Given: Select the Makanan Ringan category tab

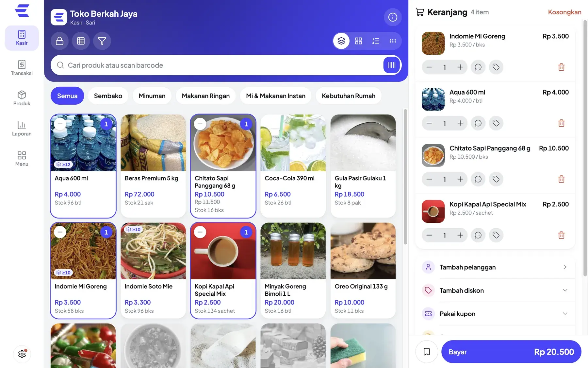Looking at the screenshot, I should point(205,96).
